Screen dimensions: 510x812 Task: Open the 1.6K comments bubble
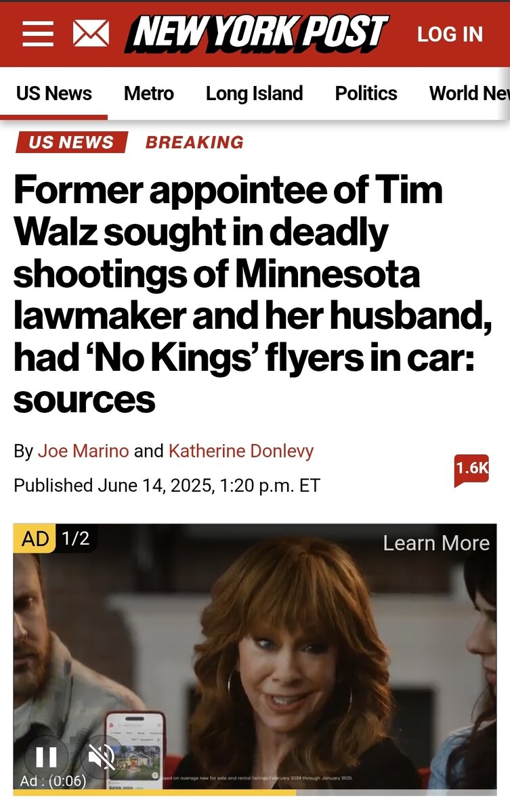tap(471, 469)
